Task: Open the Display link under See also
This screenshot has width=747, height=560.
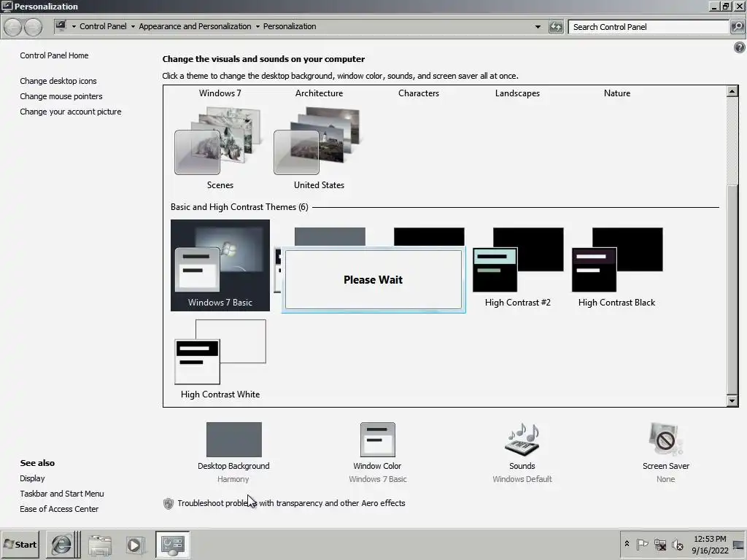Action: [32, 478]
